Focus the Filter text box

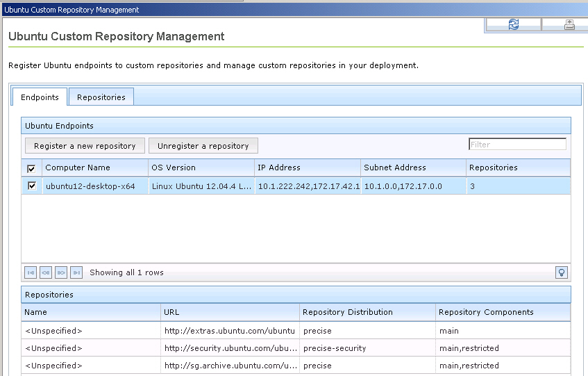click(x=517, y=145)
